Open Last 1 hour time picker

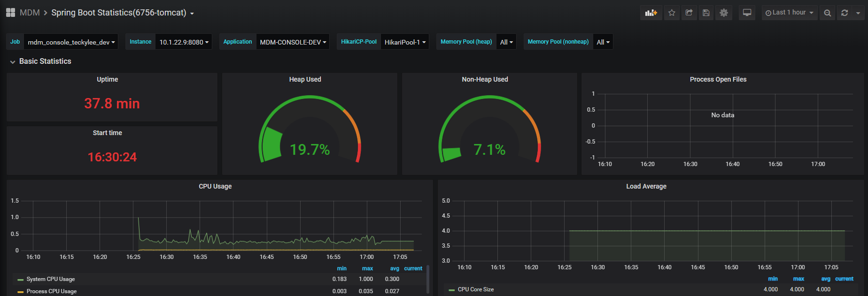point(790,13)
